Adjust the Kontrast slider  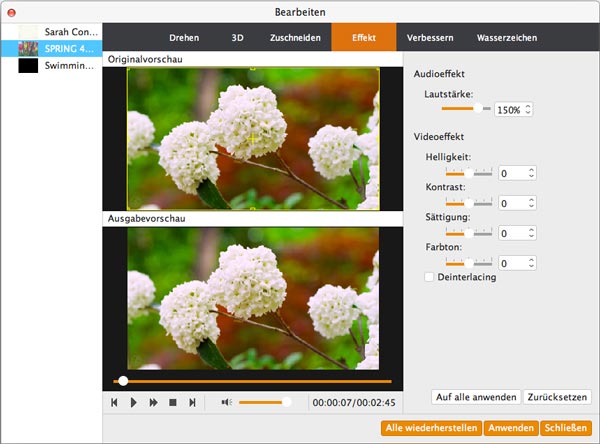pyautogui.click(x=469, y=203)
